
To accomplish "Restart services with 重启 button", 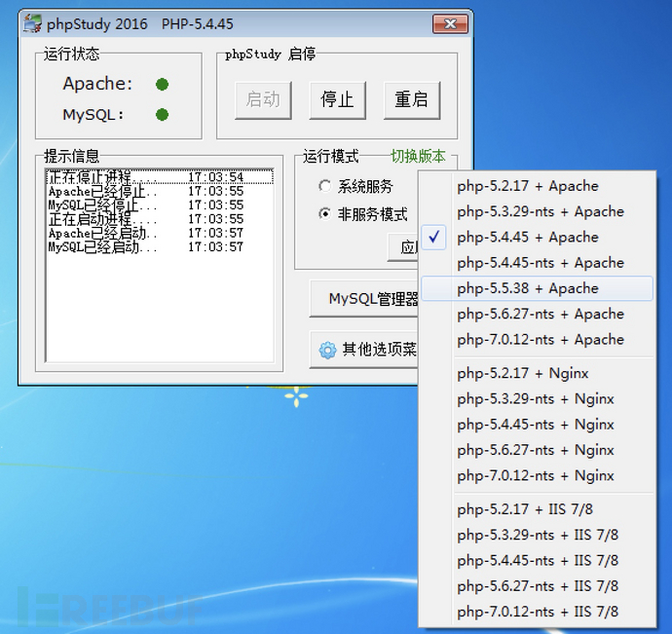I will point(411,100).
